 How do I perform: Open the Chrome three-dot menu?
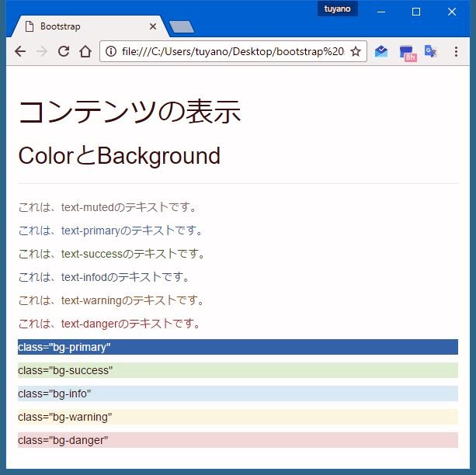[456, 52]
